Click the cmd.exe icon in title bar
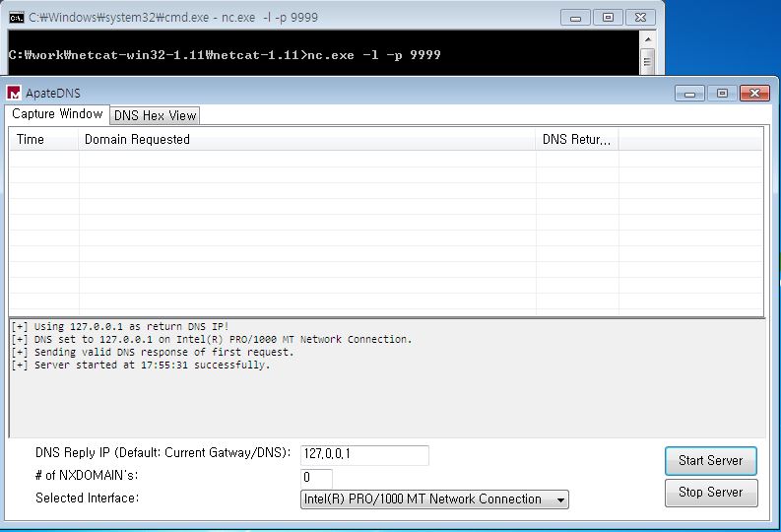Image resolution: width=781 pixels, height=532 pixels. 17,18
